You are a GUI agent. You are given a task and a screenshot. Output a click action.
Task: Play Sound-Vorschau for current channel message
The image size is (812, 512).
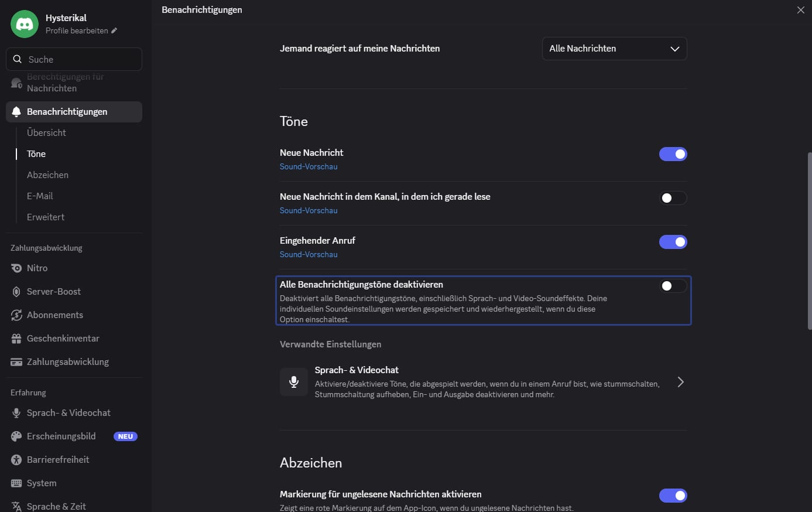[309, 211]
